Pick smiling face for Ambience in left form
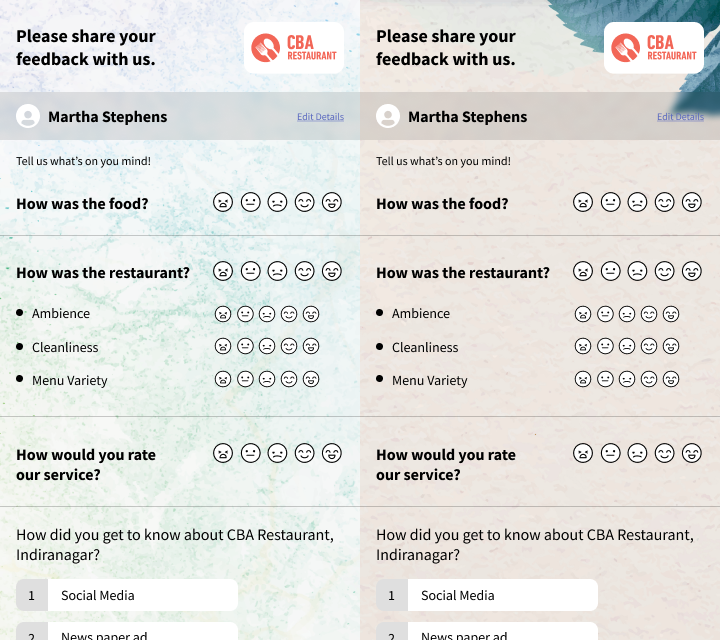This screenshot has width=720, height=640. (289, 314)
